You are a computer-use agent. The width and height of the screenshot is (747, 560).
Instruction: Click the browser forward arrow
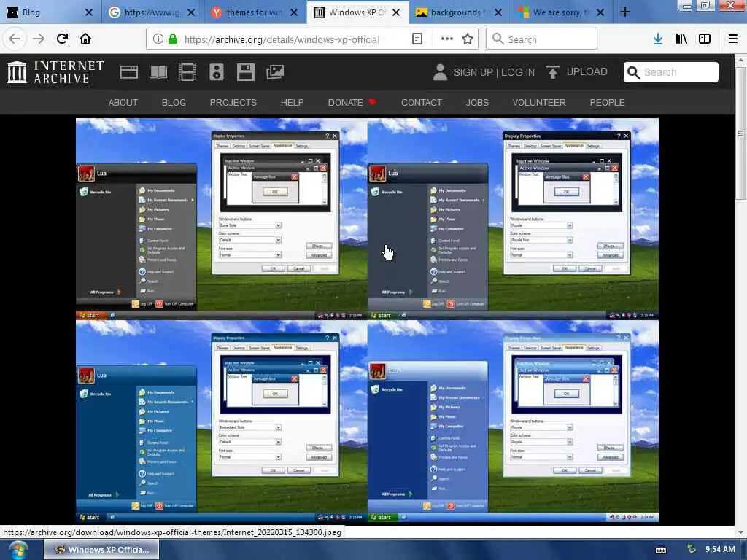(x=39, y=39)
